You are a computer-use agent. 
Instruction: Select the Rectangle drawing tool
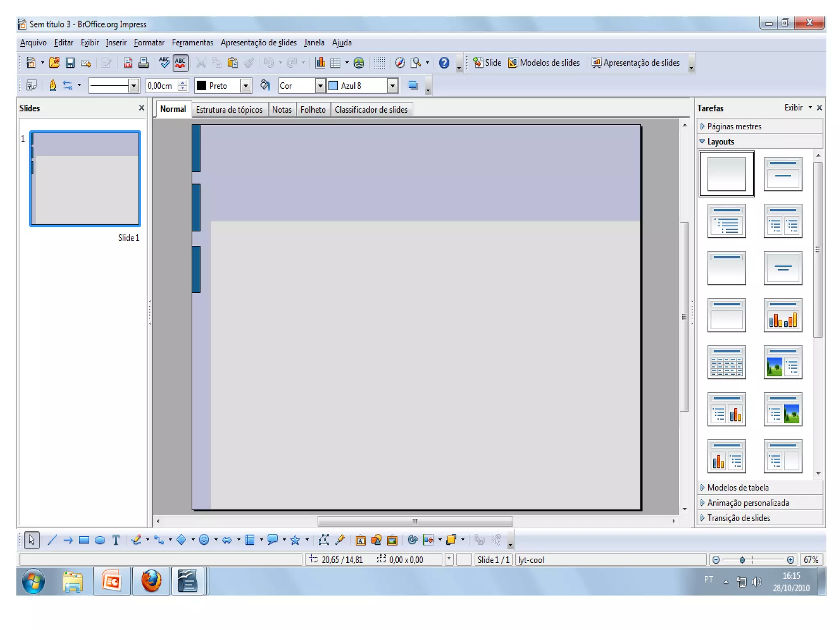point(84,540)
